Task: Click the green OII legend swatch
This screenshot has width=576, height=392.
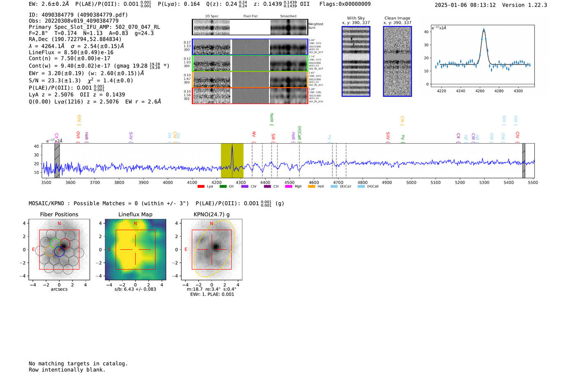Action: 223,186
